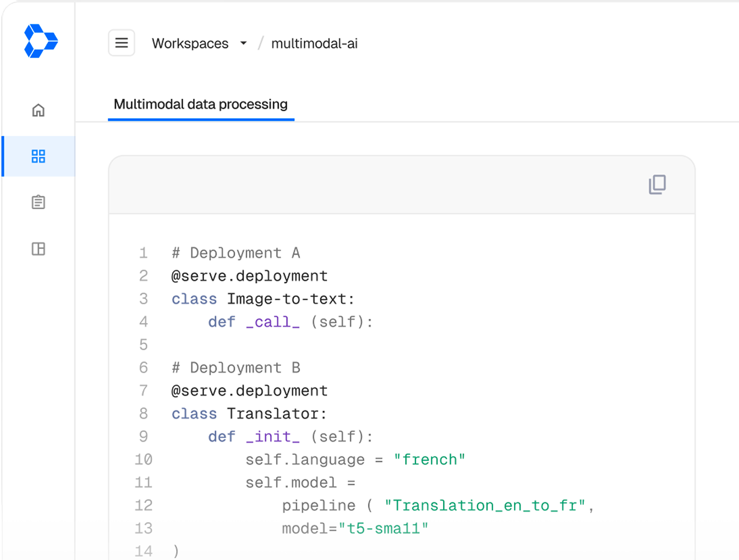The width and height of the screenshot is (739, 560).
Task: Select the Workspaces grid icon in sidebar
Action: pyautogui.click(x=38, y=156)
